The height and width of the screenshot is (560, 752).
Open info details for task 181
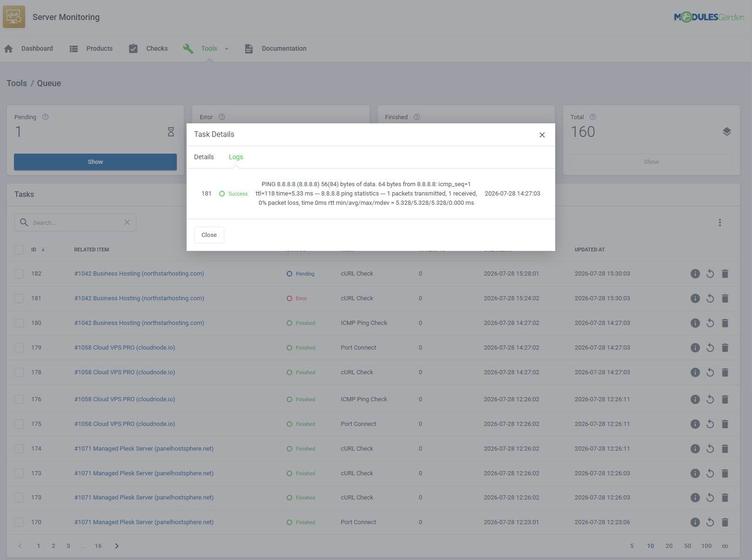[x=695, y=298]
